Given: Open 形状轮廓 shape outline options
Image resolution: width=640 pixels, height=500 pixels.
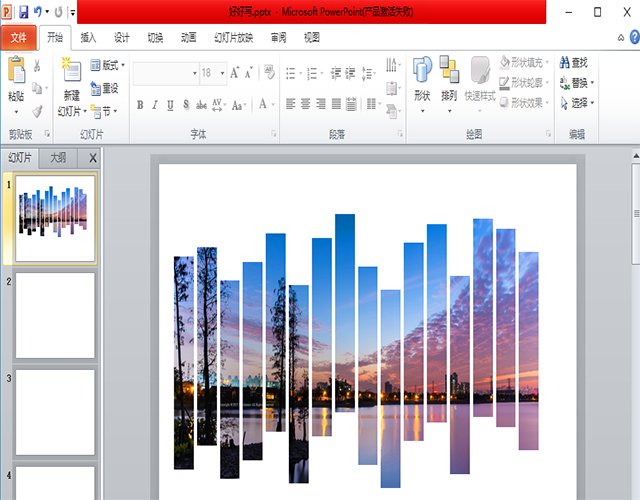Looking at the screenshot, I should 524,83.
